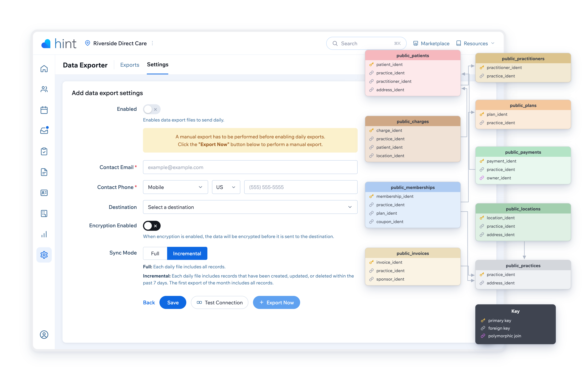
Task: Open the Home icon in sidebar
Action: [44, 68]
